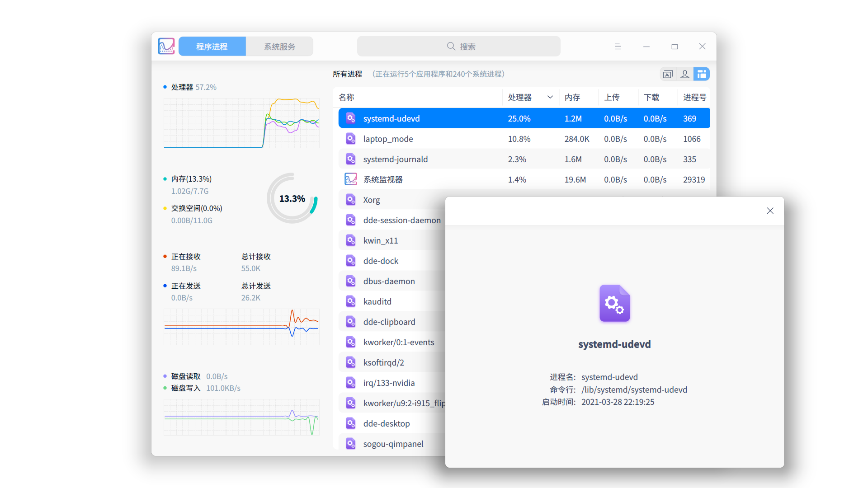Switch to 系统服务 tab
This screenshot has width=868, height=488.
pos(279,47)
